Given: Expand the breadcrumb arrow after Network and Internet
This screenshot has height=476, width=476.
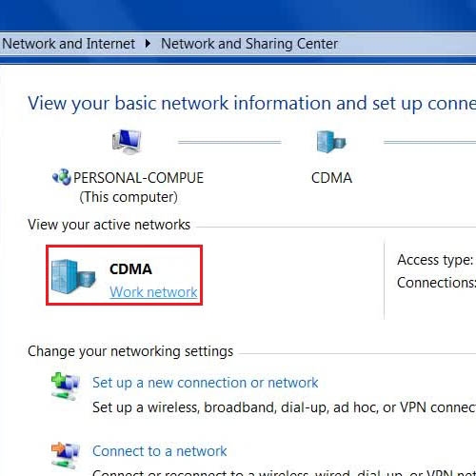Looking at the screenshot, I should pos(148,44).
